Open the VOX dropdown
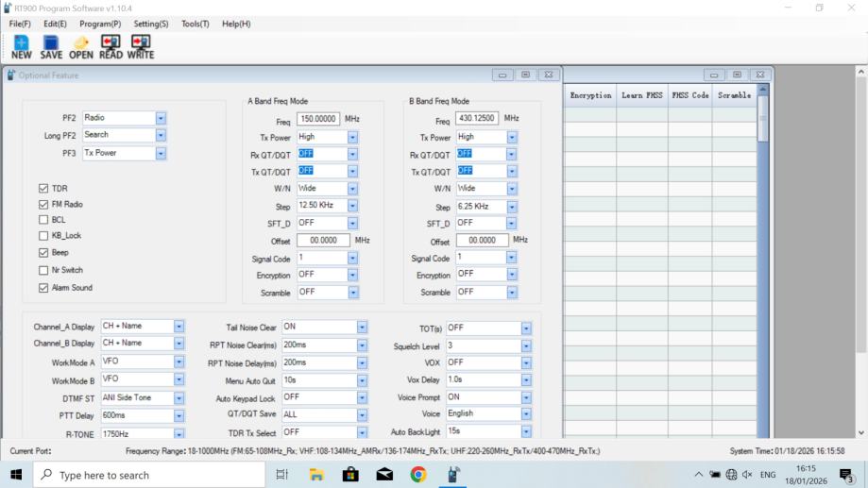This screenshot has height=488, width=868. (526, 363)
